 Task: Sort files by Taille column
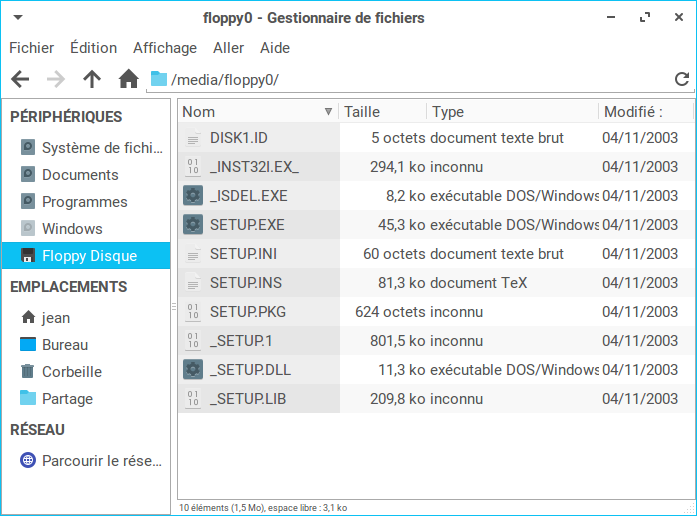[x=382, y=112]
